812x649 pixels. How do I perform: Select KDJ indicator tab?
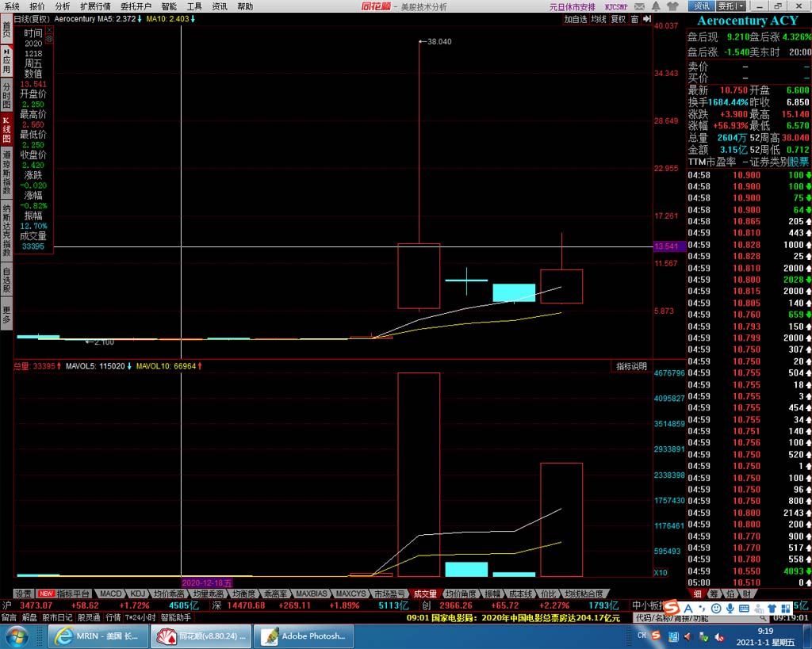point(138,594)
